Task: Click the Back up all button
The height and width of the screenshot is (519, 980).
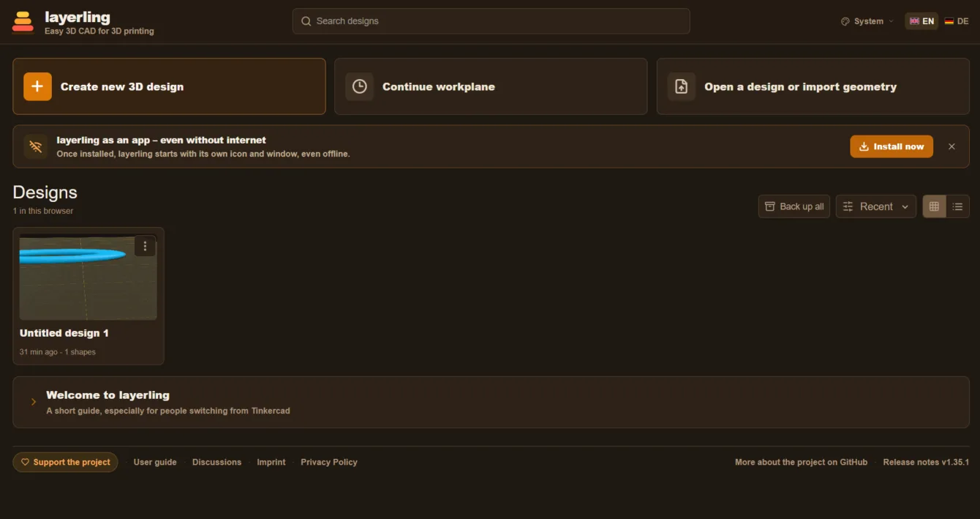Action: click(x=794, y=206)
